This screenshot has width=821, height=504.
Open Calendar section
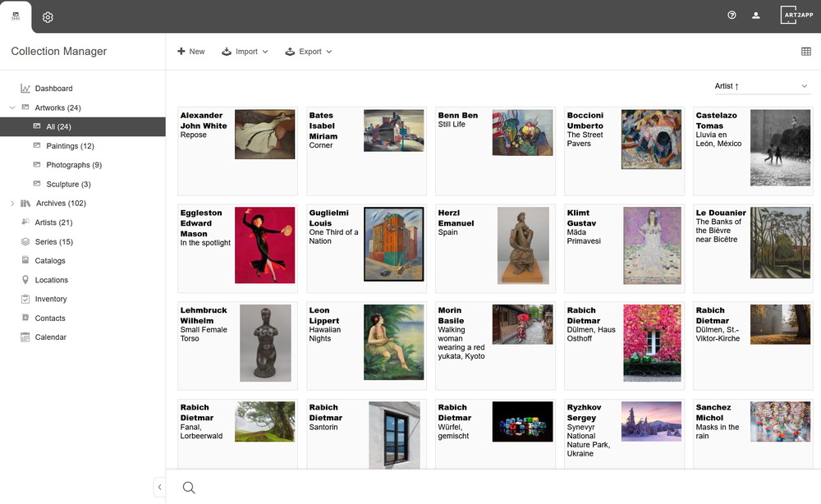click(51, 337)
